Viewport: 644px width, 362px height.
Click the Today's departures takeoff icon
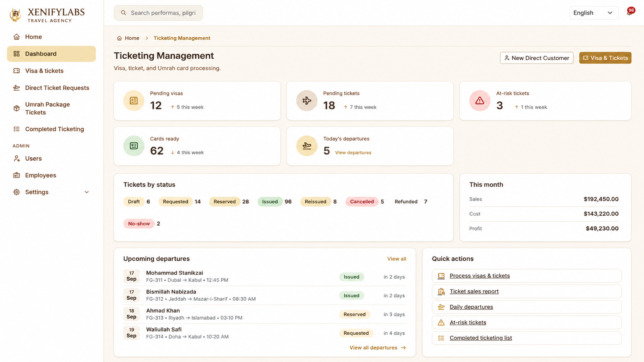307,146
